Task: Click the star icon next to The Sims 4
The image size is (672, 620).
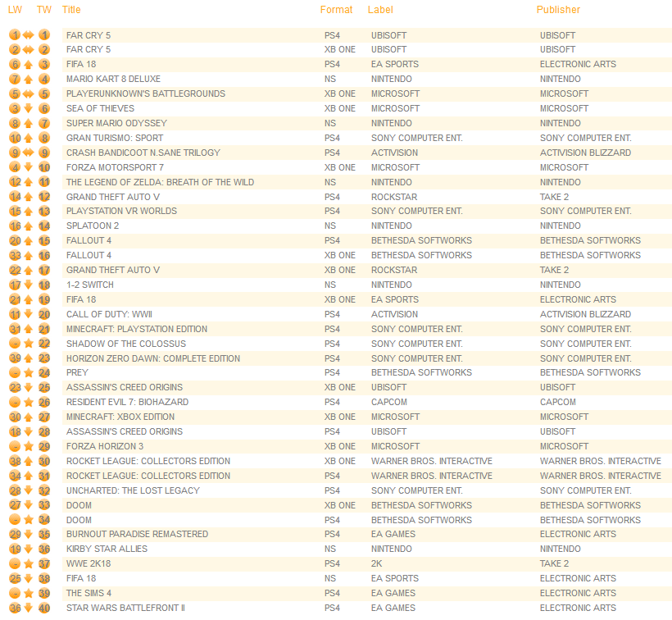Action: (29, 594)
